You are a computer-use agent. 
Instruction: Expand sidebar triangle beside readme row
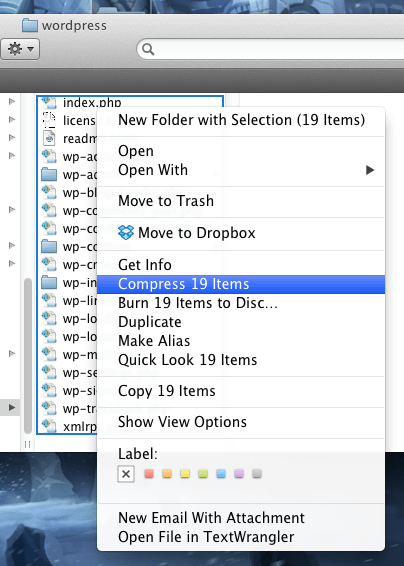coord(12,138)
